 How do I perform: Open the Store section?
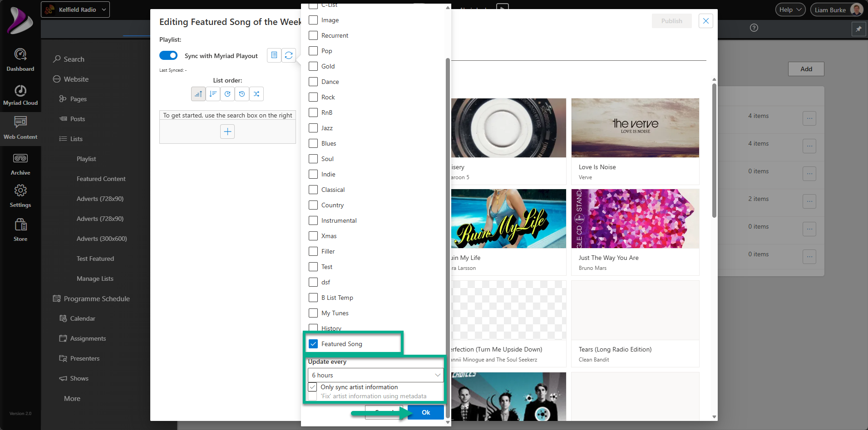(20, 230)
